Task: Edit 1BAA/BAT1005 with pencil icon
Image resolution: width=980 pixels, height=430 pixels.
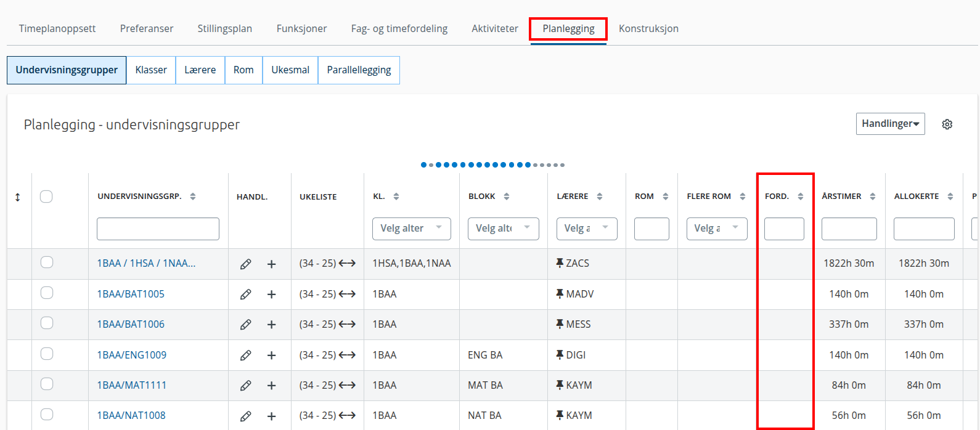Action: pyautogui.click(x=245, y=294)
